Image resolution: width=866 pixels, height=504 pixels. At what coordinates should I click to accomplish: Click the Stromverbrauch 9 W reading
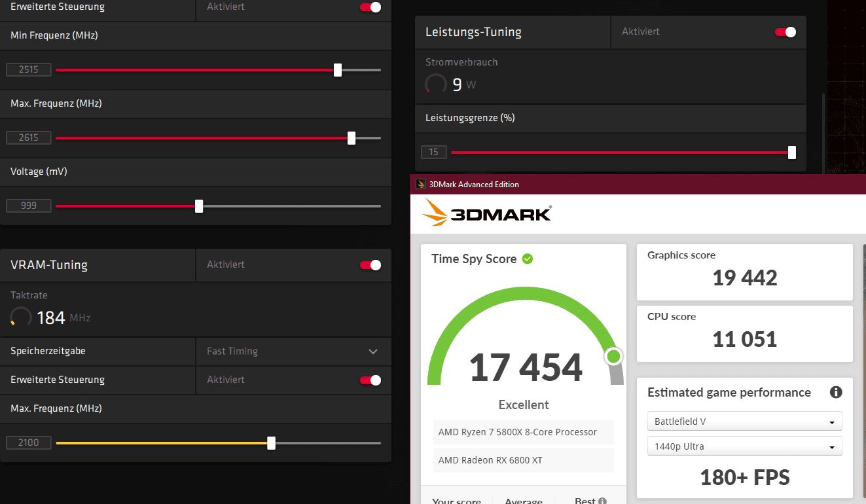pos(464,84)
